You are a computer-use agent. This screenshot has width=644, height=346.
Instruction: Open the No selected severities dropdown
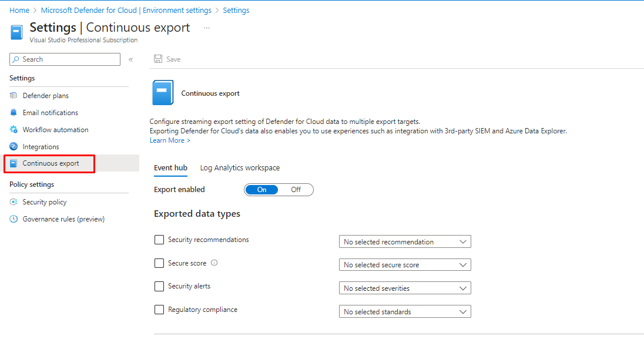click(404, 288)
